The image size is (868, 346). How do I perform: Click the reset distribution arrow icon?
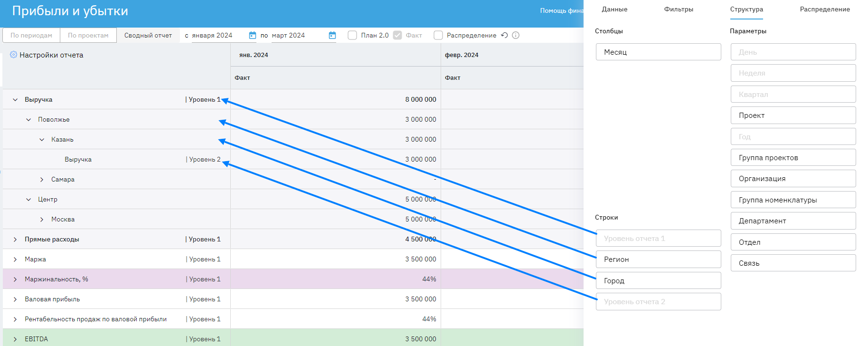point(504,35)
